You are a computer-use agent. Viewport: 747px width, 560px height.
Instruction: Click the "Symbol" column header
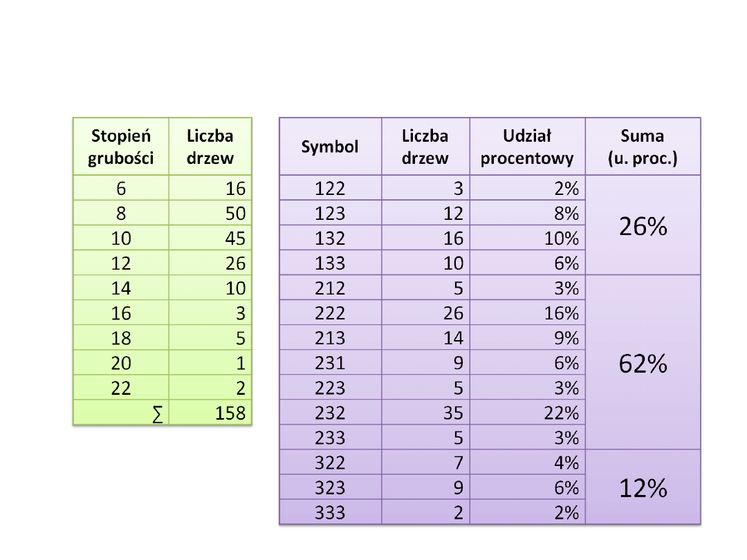tap(330, 147)
